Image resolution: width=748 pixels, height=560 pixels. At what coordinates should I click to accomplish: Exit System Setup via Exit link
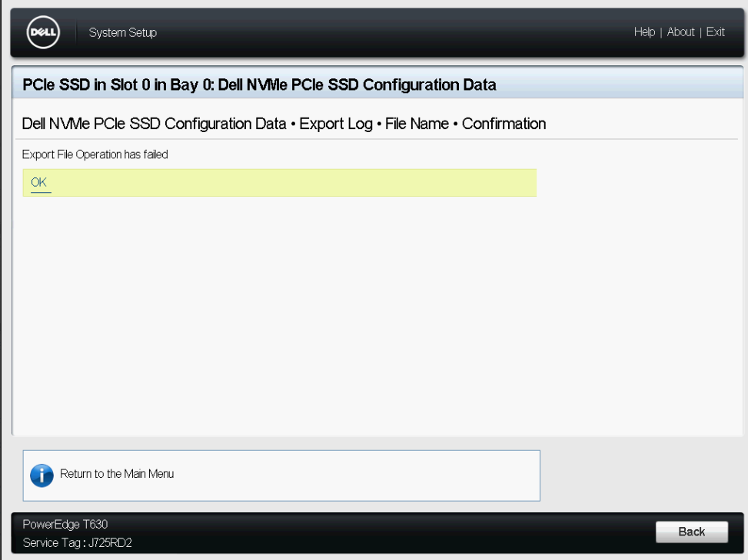coord(716,32)
